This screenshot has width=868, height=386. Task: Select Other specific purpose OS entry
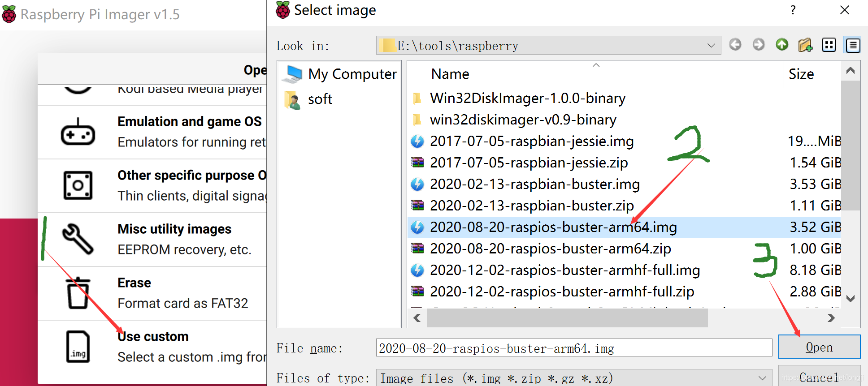coord(152,185)
